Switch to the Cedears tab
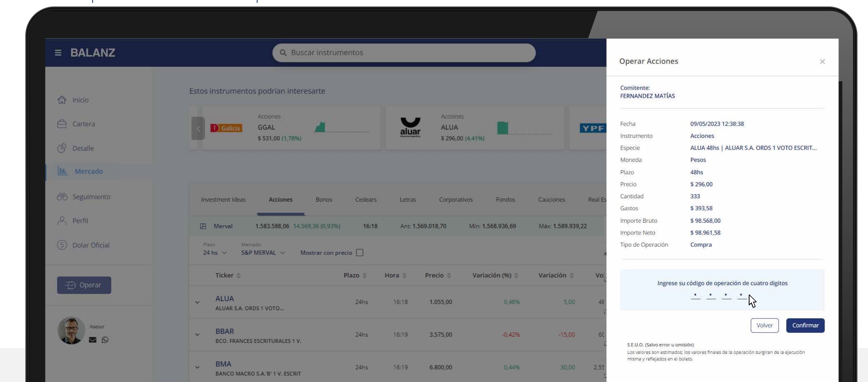This screenshot has width=868, height=382. click(366, 200)
